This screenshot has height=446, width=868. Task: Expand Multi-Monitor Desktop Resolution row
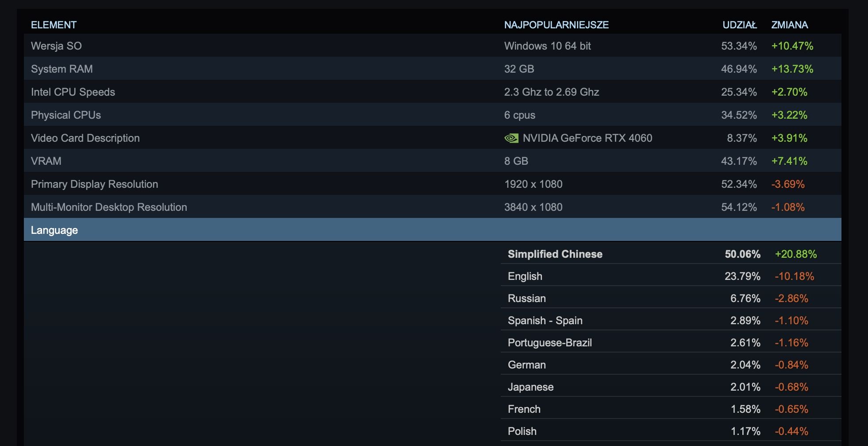click(x=109, y=207)
